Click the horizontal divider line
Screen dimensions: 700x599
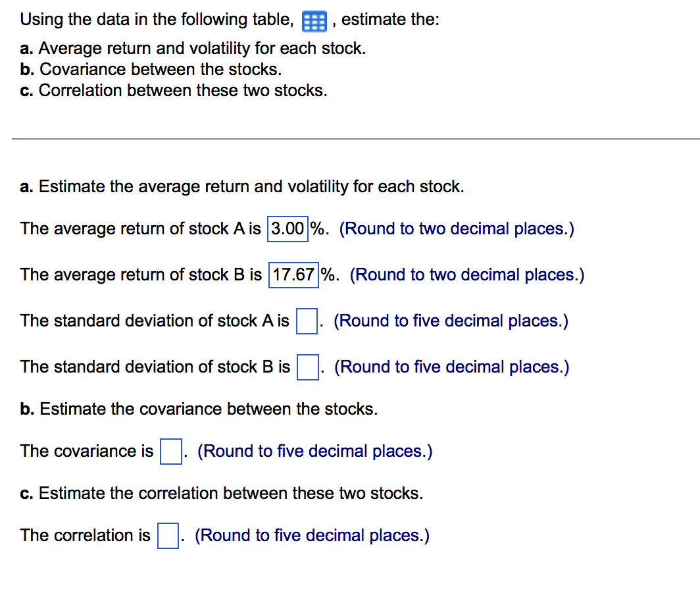tap(350, 138)
